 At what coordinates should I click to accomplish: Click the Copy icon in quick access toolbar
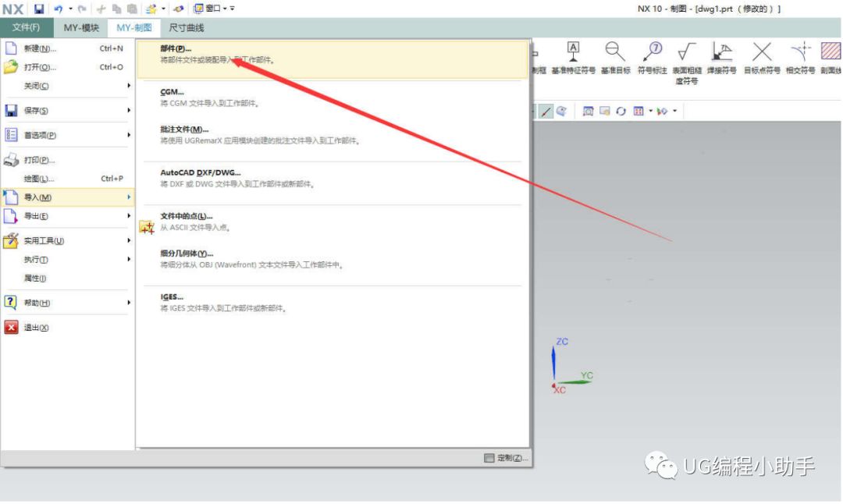click(116, 9)
